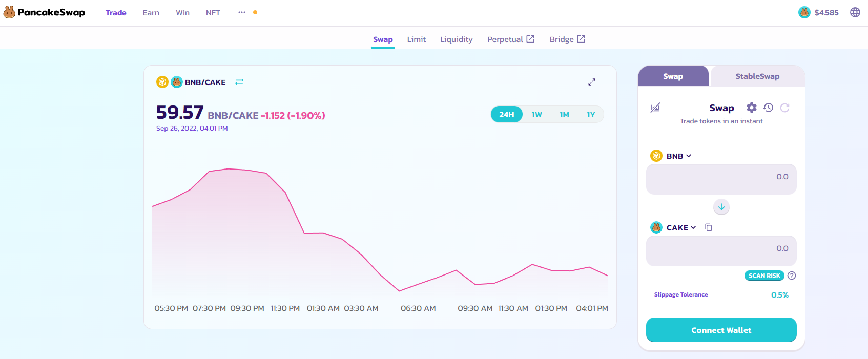
Task: Click the Bridge external-link arrow icon
Action: 581,39
